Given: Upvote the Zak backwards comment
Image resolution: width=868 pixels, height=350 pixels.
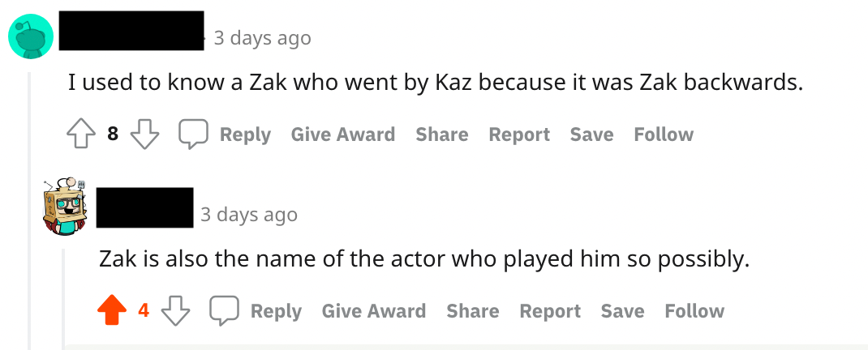Looking at the screenshot, I should click(x=81, y=134).
